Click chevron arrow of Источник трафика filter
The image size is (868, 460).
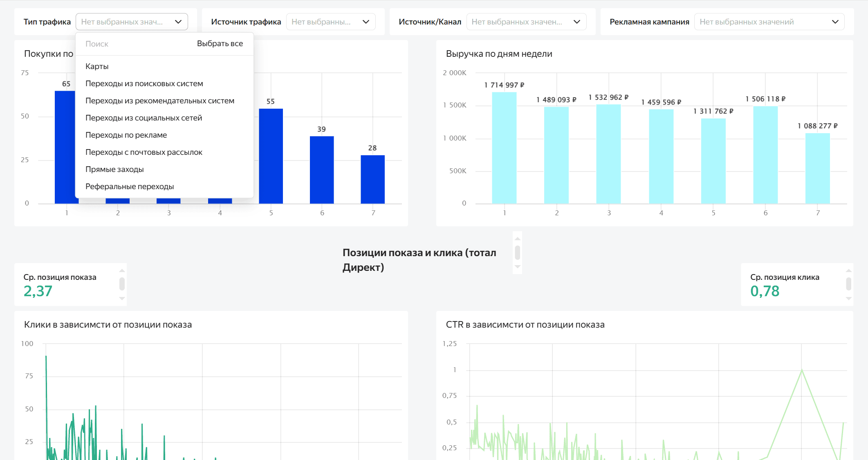pos(366,22)
